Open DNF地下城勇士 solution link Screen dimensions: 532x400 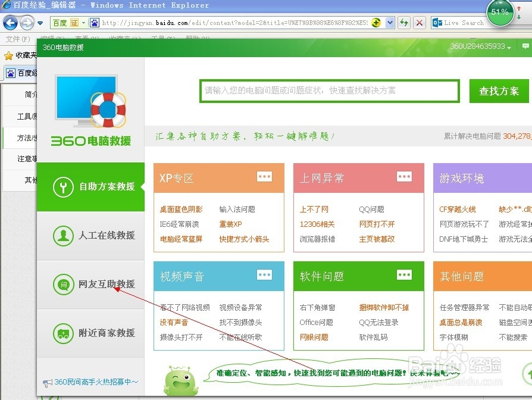(464, 239)
